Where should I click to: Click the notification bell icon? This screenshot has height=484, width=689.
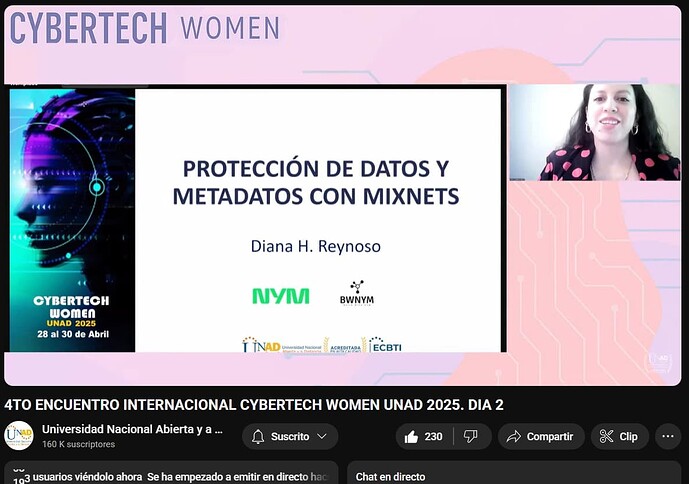(x=258, y=437)
